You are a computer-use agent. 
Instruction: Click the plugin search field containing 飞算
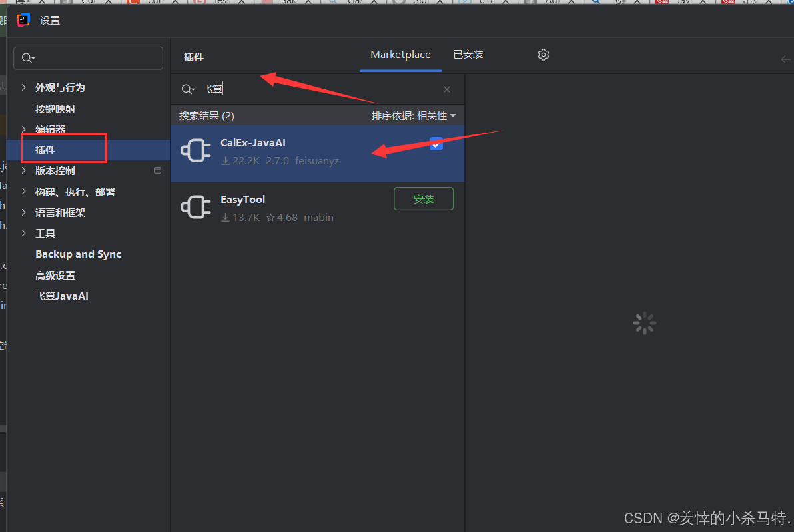(316, 89)
